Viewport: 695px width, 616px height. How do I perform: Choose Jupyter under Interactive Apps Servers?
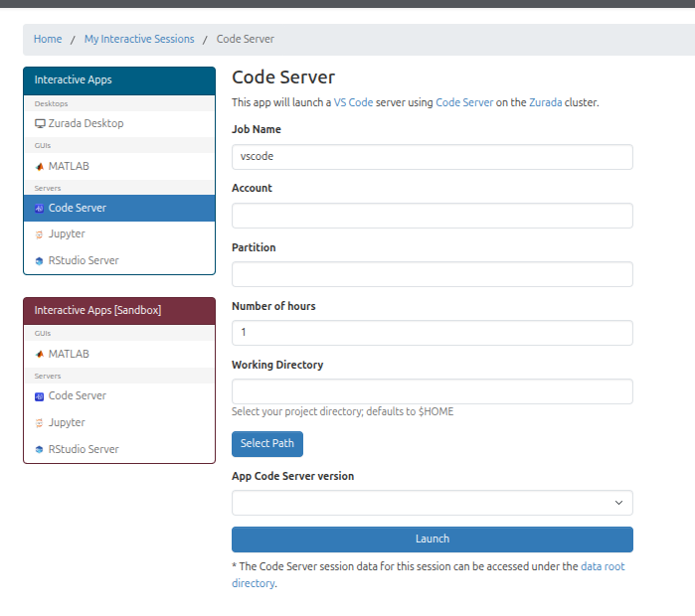point(119,234)
